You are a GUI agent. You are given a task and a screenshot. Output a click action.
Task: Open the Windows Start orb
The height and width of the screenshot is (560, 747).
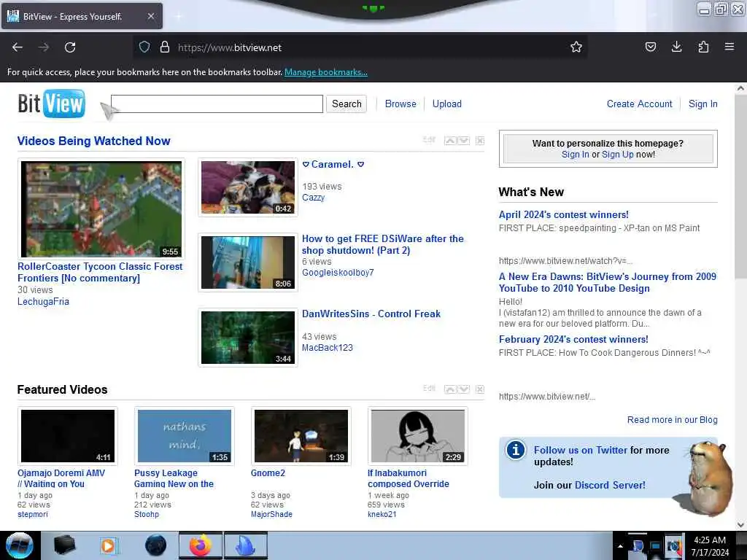coord(19,545)
